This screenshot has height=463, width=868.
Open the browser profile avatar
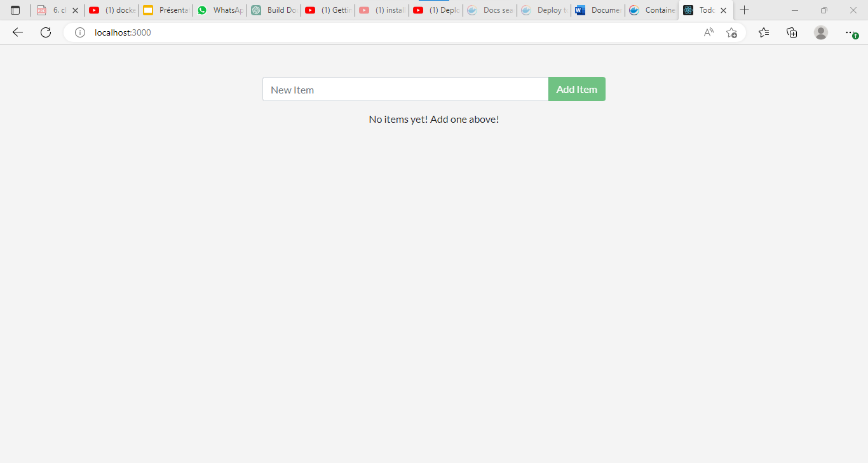pyautogui.click(x=821, y=32)
